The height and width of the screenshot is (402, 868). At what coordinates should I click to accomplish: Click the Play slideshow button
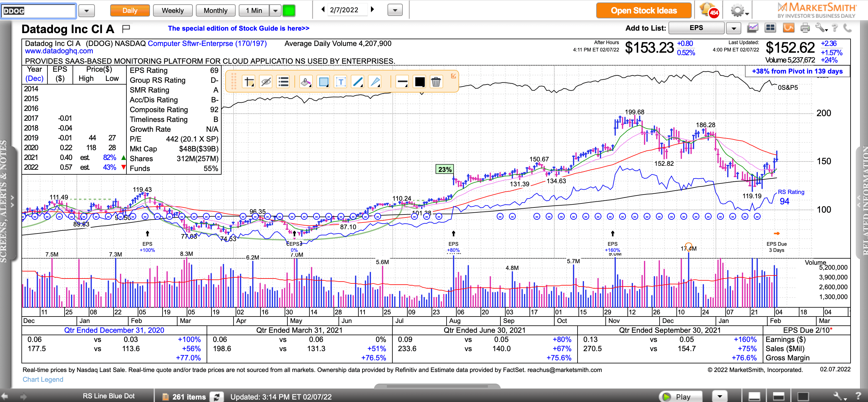tap(681, 396)
